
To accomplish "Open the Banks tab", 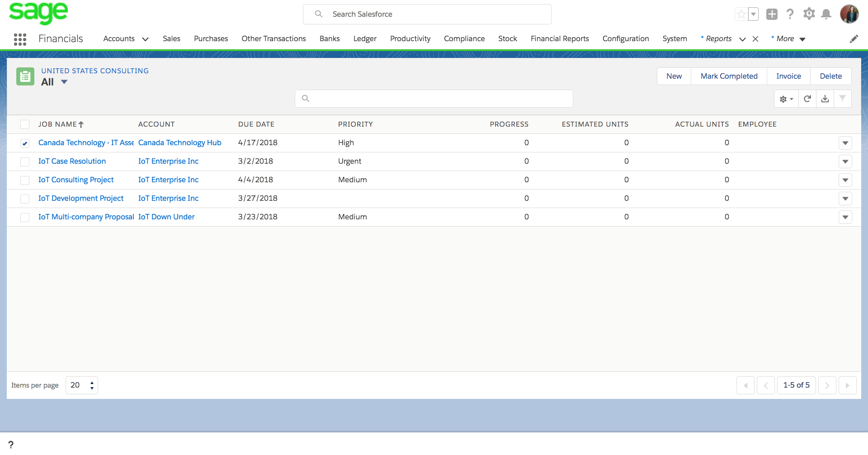I will (x=330, y=39).
